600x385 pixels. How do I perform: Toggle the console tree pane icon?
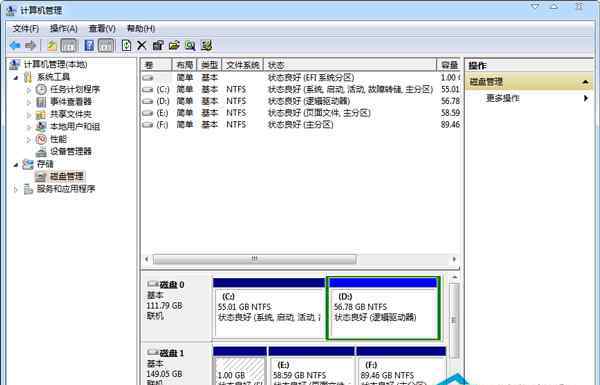click(69, 46)
